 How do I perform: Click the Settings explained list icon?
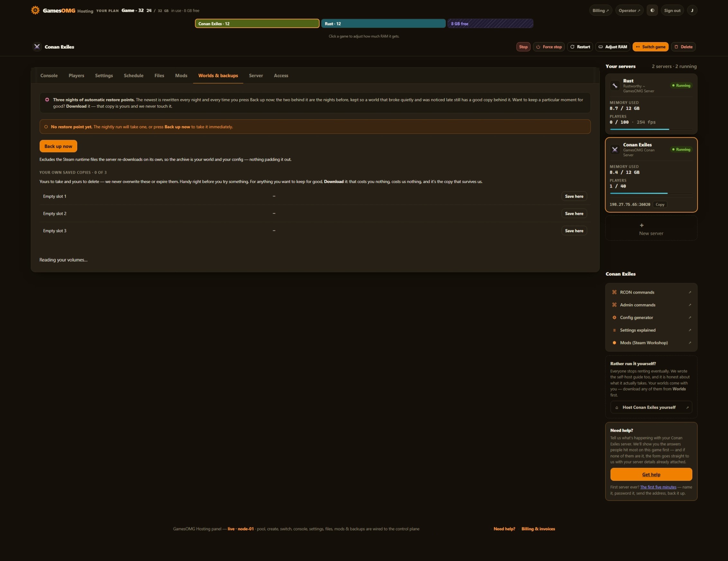[x=614, y=330]
